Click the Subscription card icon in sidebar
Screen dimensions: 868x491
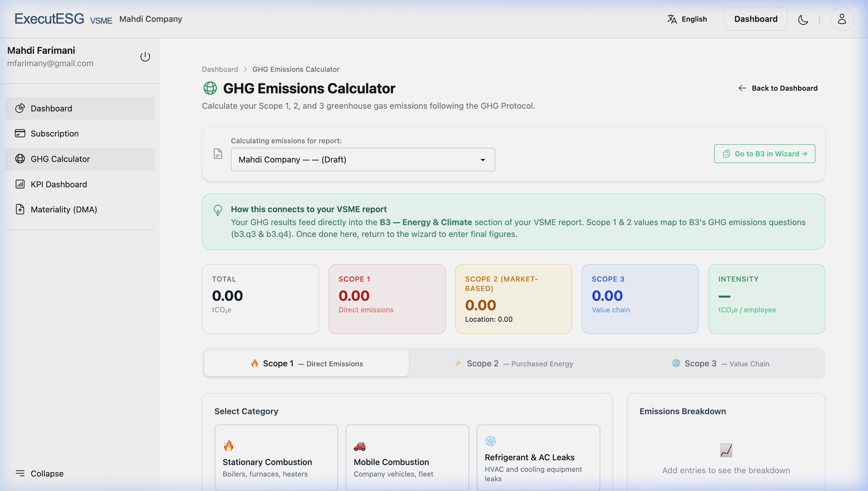[x=20, y=133]
